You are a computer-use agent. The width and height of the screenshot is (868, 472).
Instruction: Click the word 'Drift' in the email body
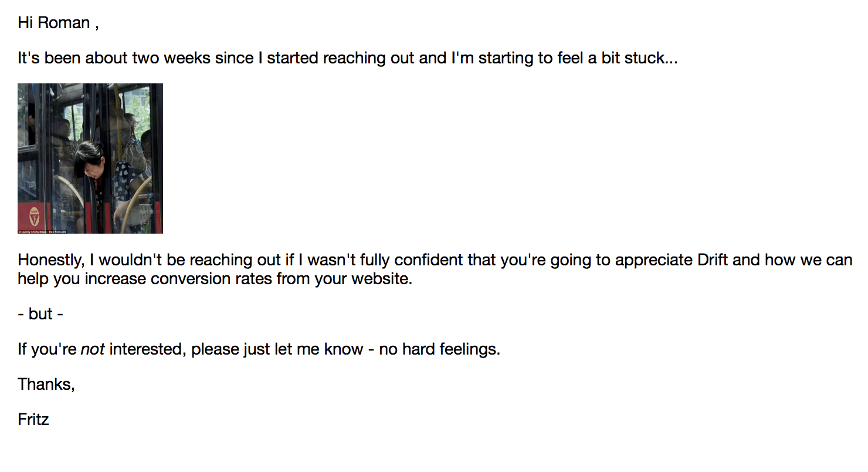click(713, 259)
